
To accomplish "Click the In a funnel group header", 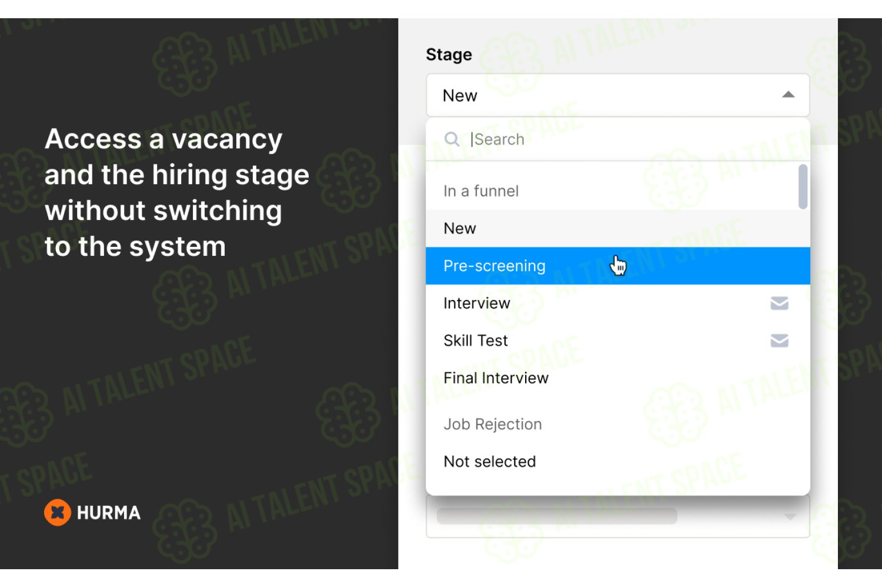I will (481, 191).
